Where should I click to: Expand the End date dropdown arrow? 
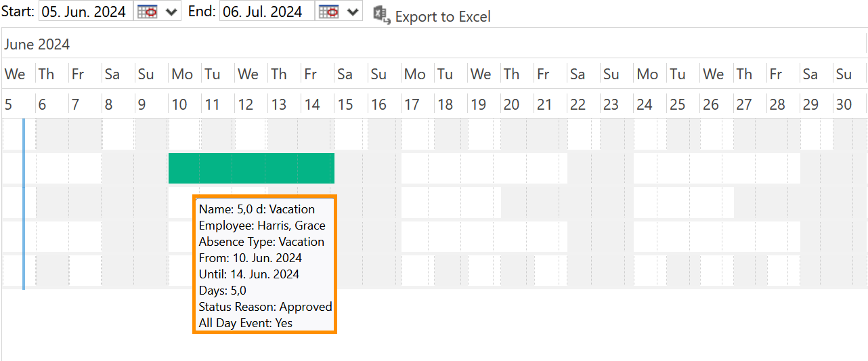click(x=353, y=12)
